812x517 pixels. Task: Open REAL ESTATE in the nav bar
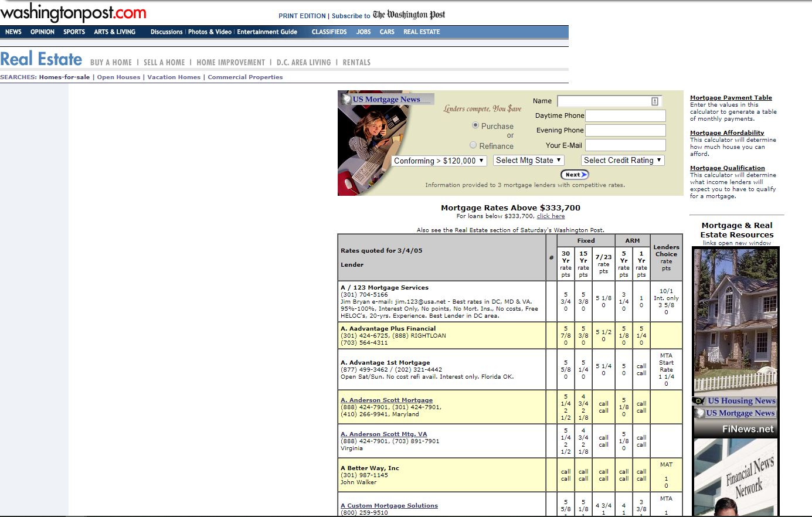pyautogui.click(x=422, y=32)
